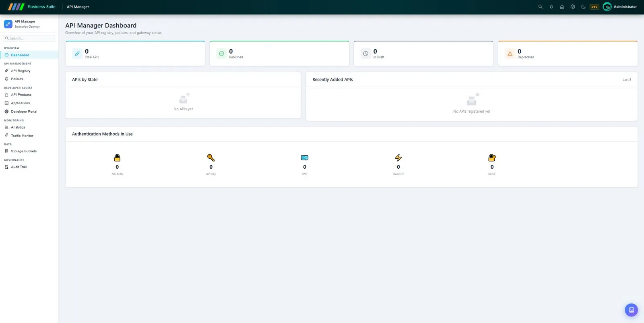Click the No Auth lock icon
644x323 pixels.
[117, 157]
